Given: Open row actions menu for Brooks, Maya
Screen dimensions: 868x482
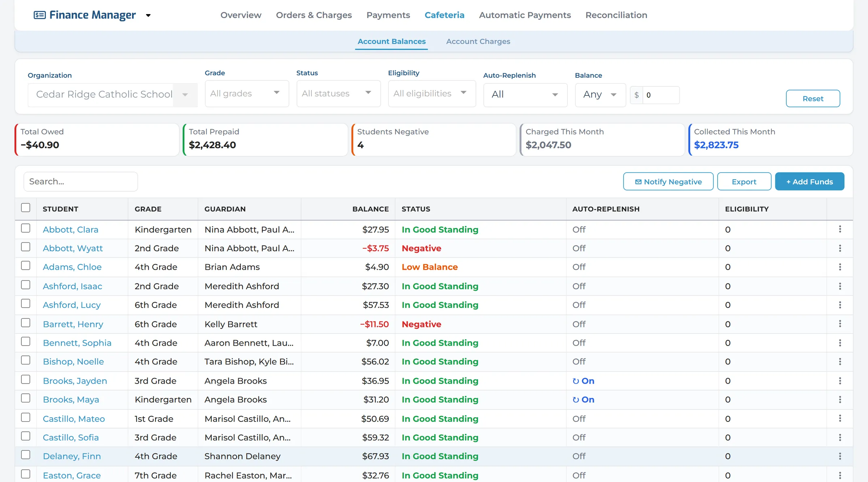Looking at the screenshot, I should (840, 400).
